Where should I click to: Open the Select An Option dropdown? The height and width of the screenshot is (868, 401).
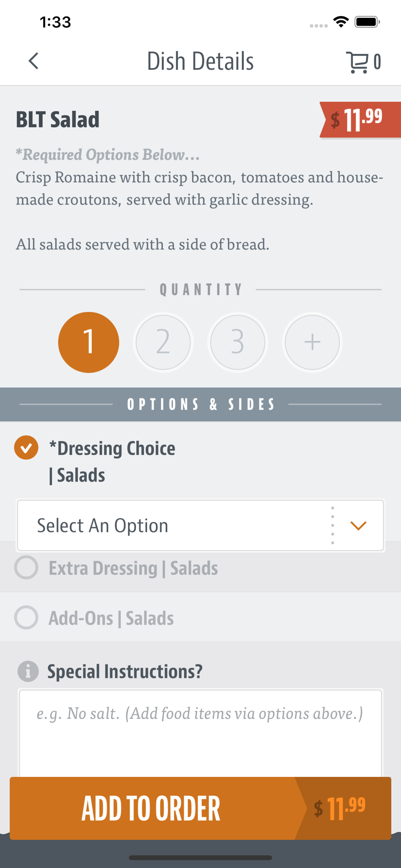pyautogui.click(x=174, y=526)
